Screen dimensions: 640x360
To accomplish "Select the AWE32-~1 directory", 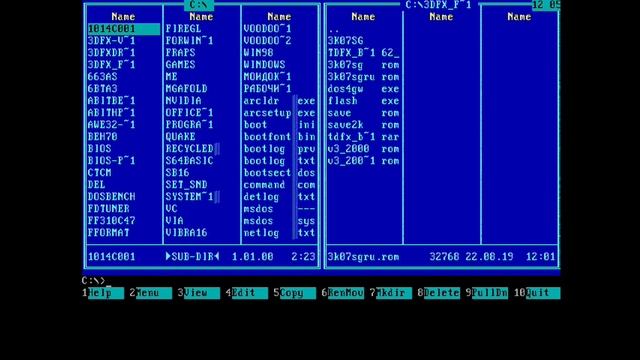I will coord(111,125).
